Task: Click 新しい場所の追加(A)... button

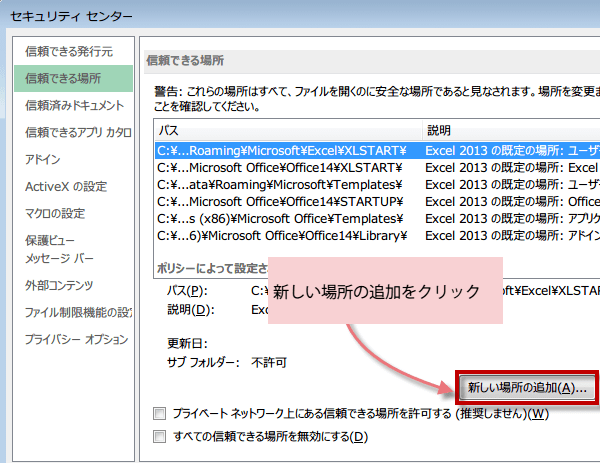Action: tap(527, 388)
